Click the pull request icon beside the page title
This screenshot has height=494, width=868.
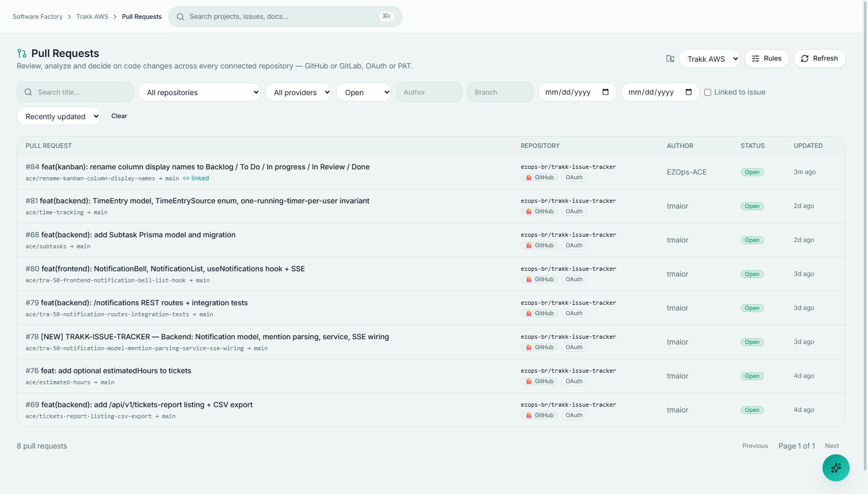(21, 53)
